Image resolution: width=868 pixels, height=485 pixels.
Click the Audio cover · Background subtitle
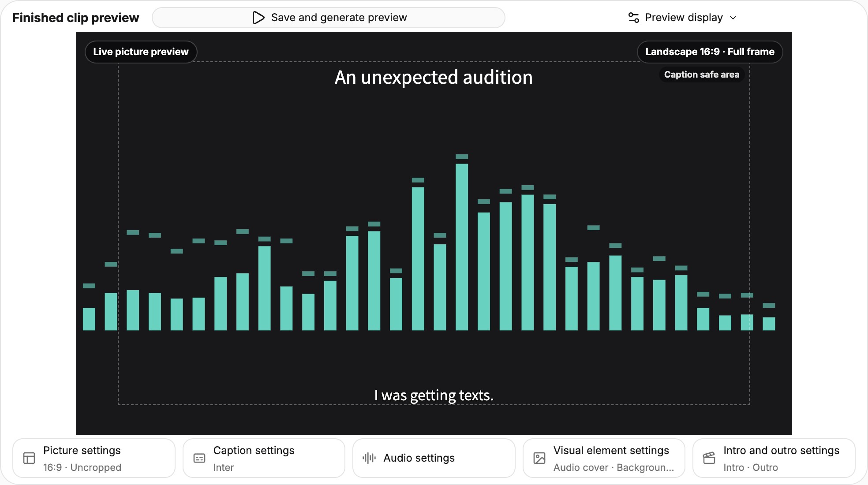pos(614,467)
